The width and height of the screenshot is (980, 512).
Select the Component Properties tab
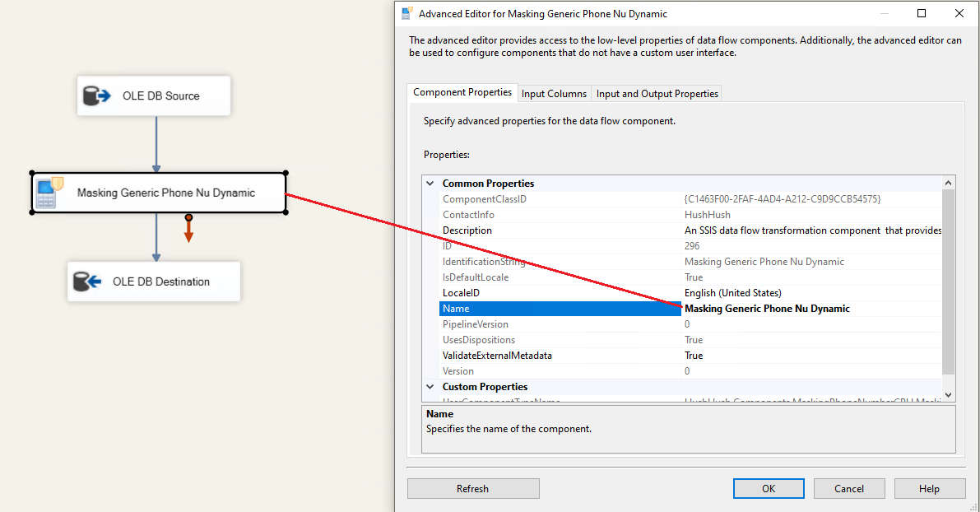click(x=462, y=93)
